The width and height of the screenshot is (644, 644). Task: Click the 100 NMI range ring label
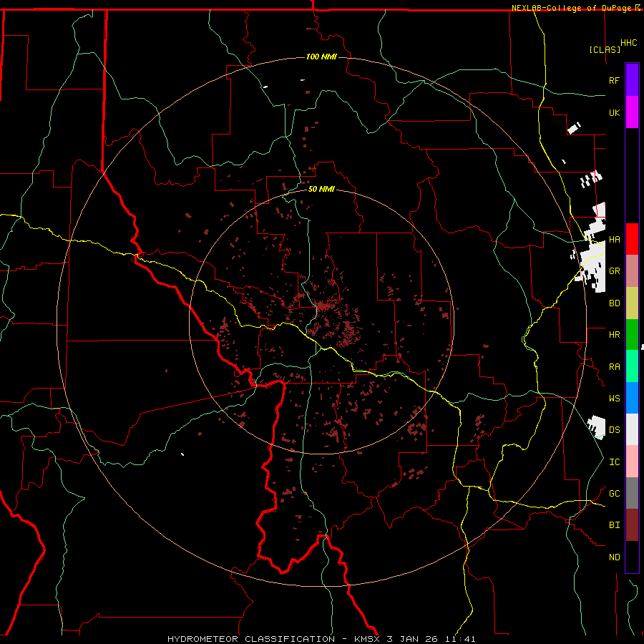click(321, 57)
